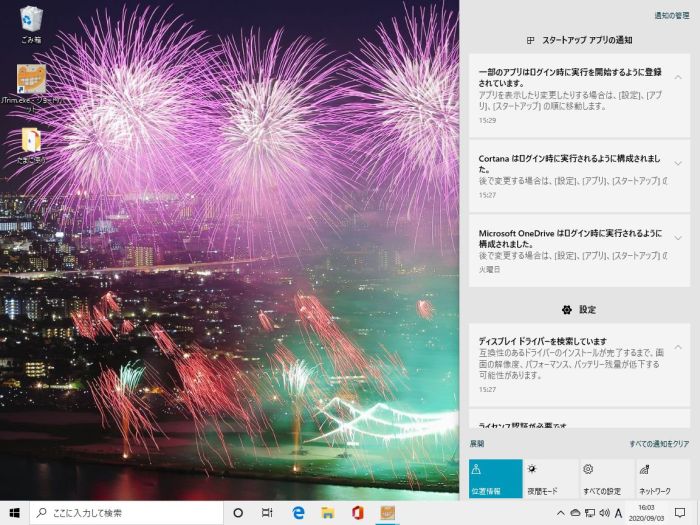Open File Explorer from the taskbar
The image size is (700, 525).
pos(328,513)
